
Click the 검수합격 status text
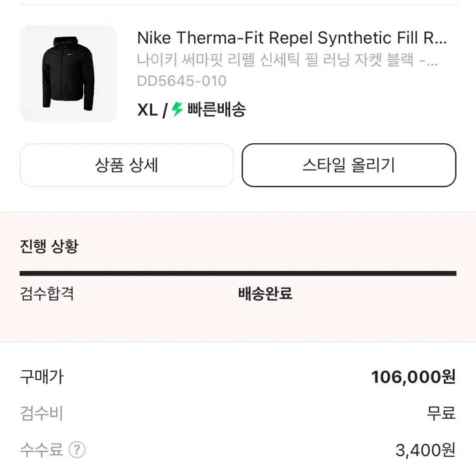[47, 294]
